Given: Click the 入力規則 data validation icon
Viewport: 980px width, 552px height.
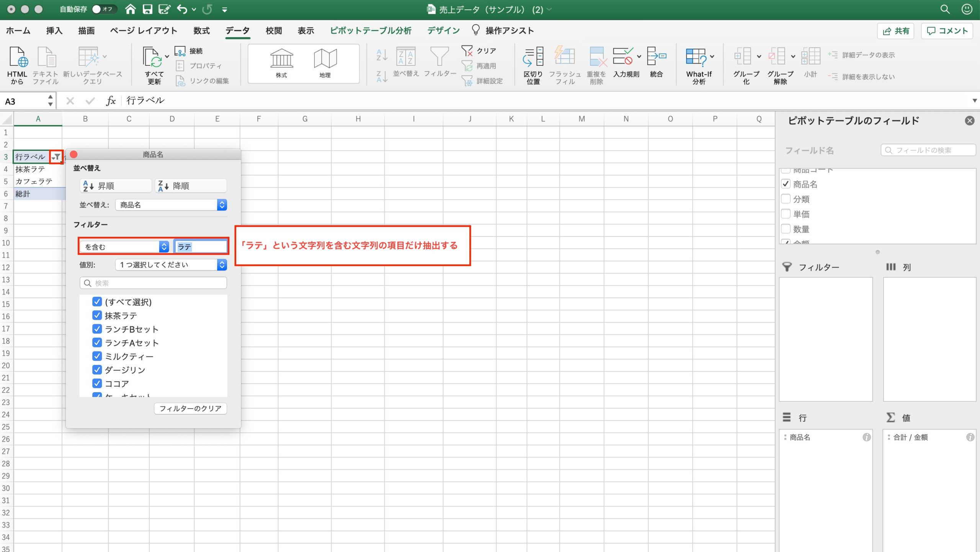Looking at the screenshot, I should pyautogui.click(x=623, y=57).
